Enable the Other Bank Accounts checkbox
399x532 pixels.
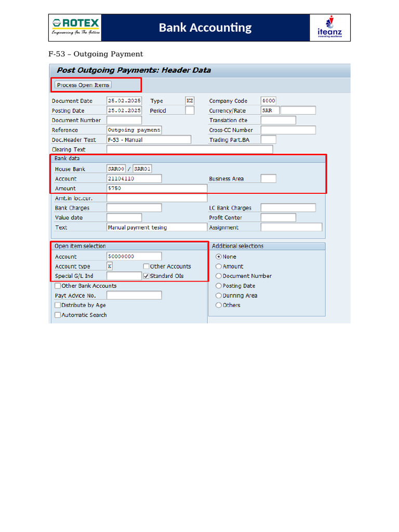[58, 286]
